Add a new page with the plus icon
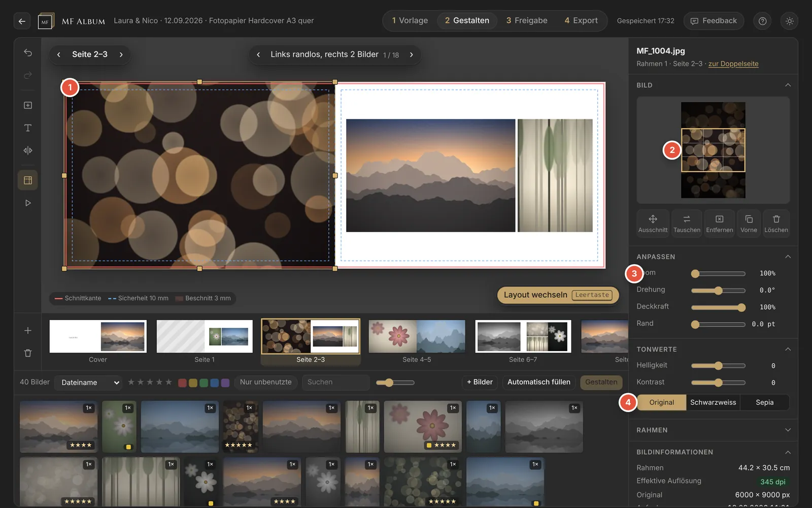This screenshot has height=508, width=812. [x=28, y=331]
